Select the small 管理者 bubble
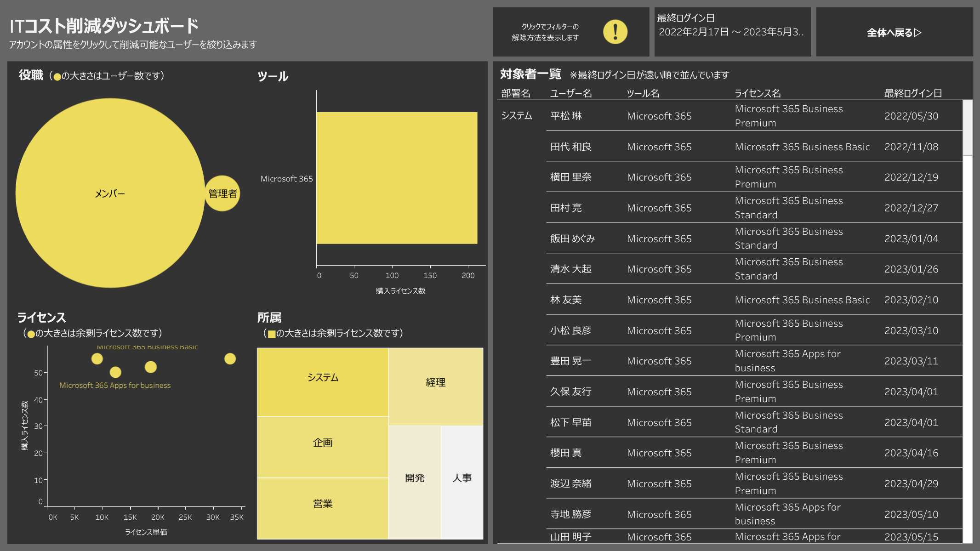This screenshot has width=980, height=551. click(222, 193)
